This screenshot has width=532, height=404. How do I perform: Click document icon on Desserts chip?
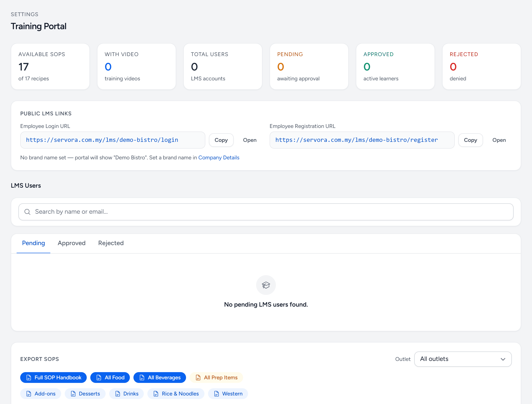[x=73, y=394]
